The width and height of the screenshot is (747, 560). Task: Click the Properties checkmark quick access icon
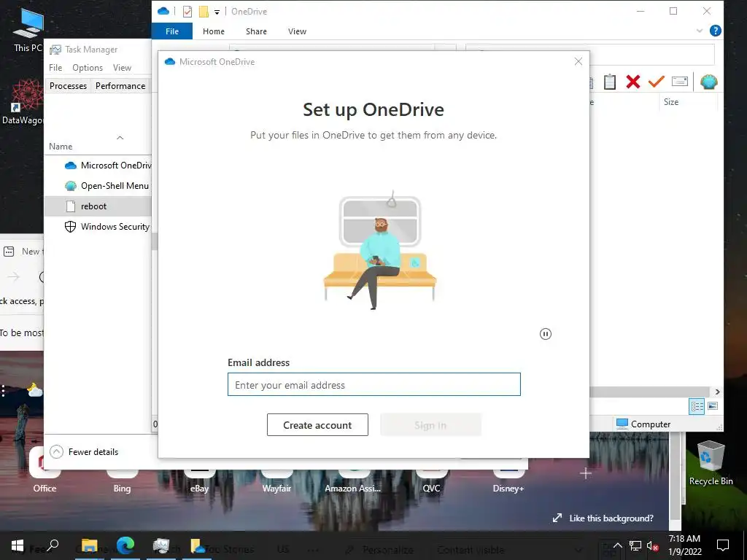tap(187, 12)
